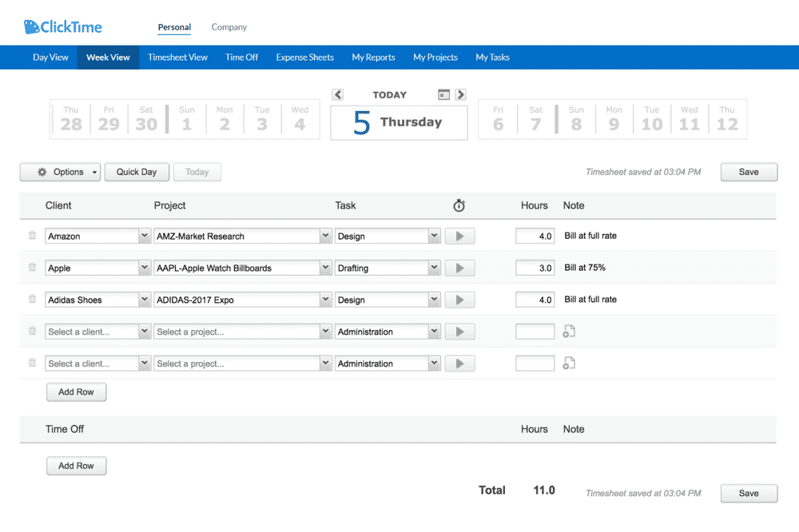Open the calendar date picker

(x=444, y=93)
